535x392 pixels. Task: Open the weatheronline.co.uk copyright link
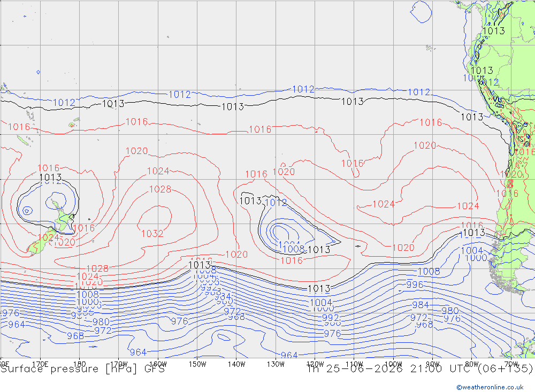pyautogui.click(x=490, y=387)
